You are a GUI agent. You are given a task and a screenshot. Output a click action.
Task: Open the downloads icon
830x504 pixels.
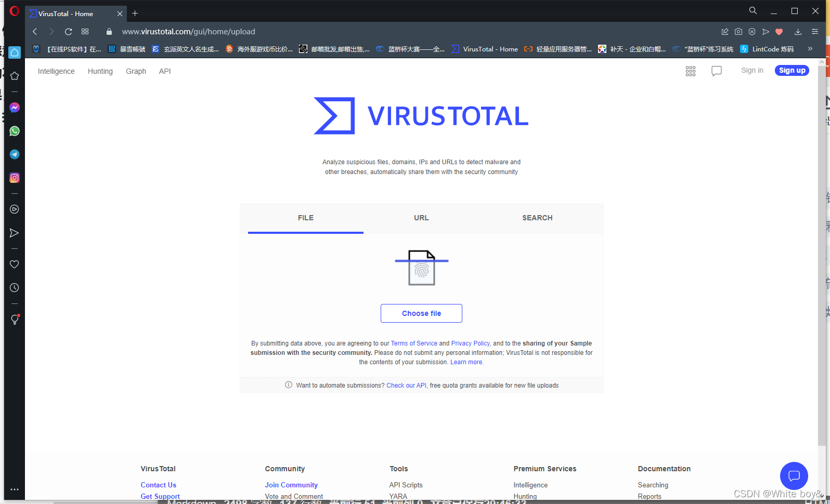(798, 32)
